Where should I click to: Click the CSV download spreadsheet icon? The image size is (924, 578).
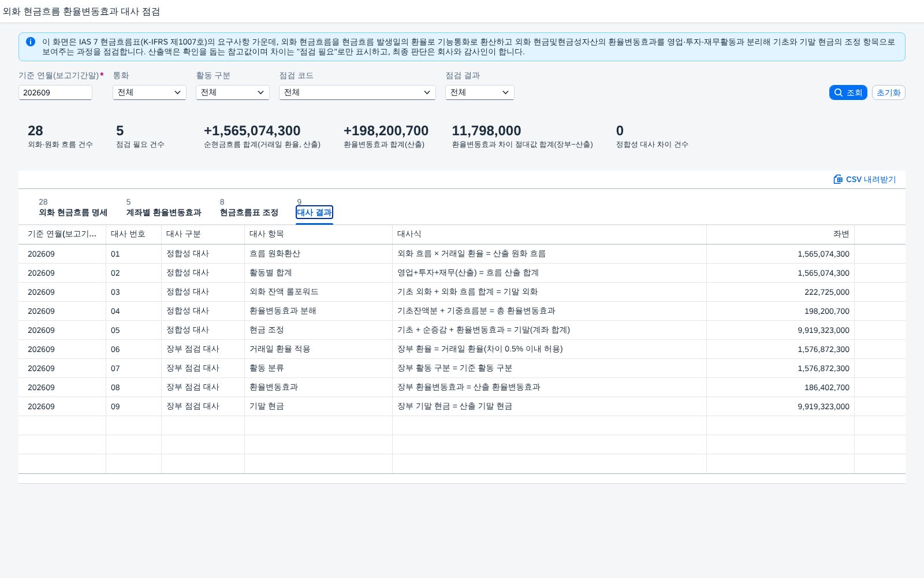[838, 179]
